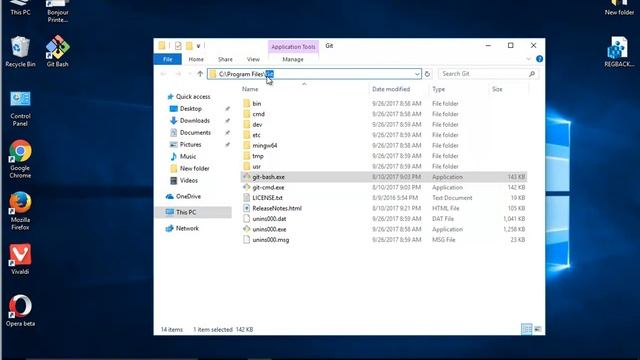Image resolution: width=640 pixels, height=360 pixels.
Task: Open the Share ribbon tab
Action: 225,59
